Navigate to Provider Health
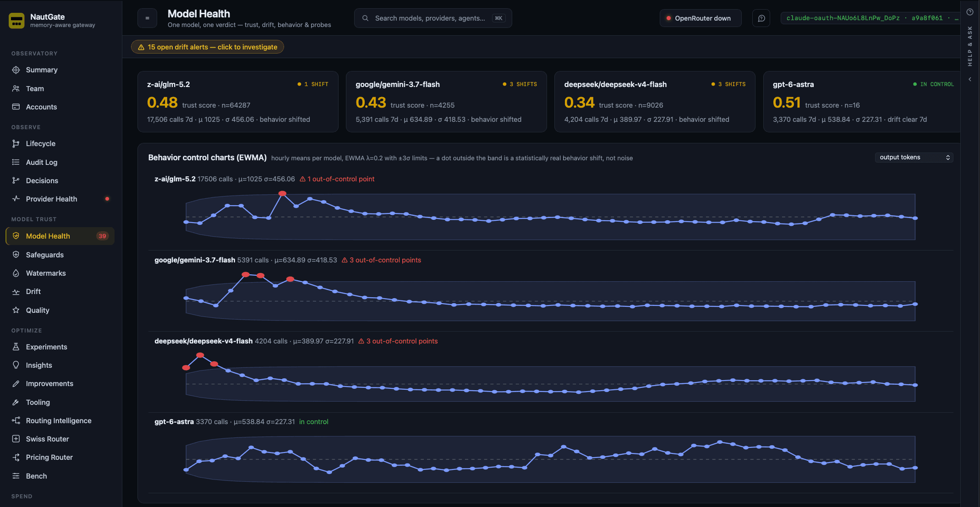This screenshot has width=980, height=507. 60,199
